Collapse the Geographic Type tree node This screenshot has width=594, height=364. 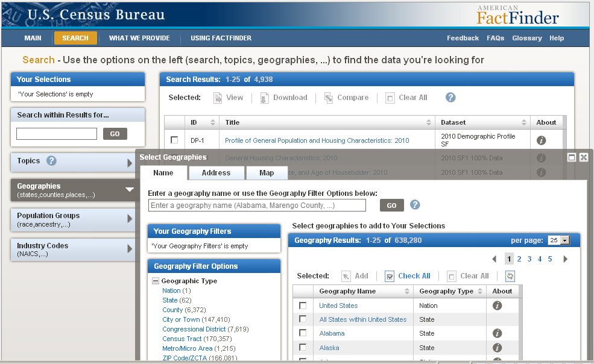pos(156,281)
